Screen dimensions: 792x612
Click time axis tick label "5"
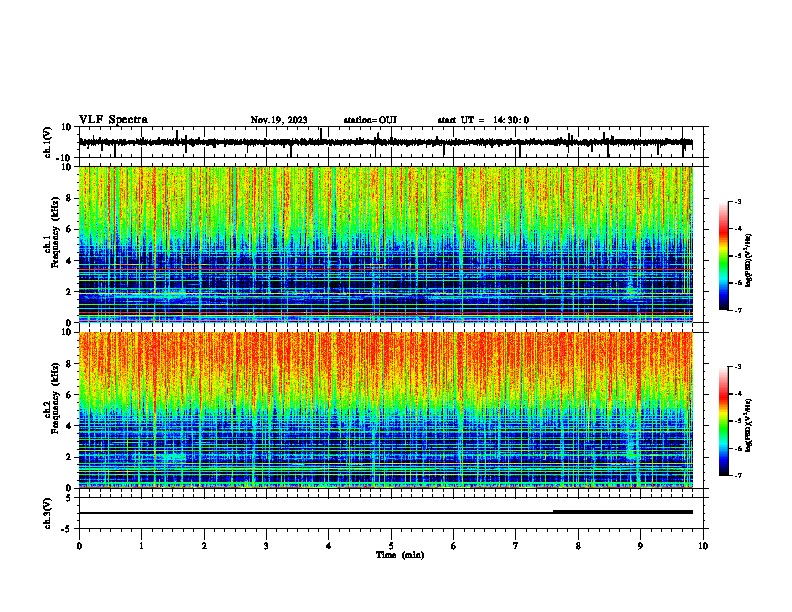click(x=391, y=546)
